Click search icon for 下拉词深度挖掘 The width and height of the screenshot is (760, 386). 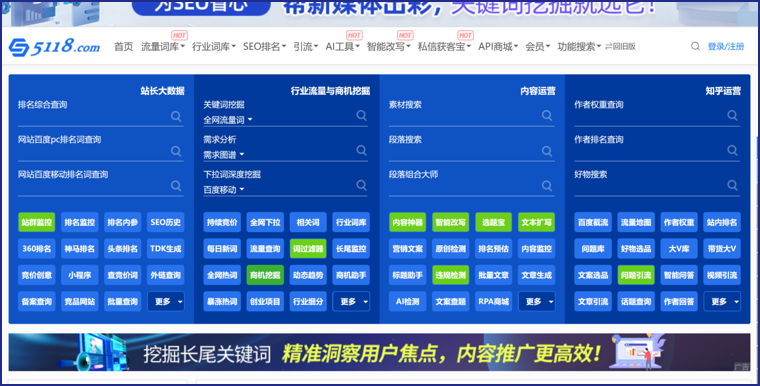[x=362, y=185]
